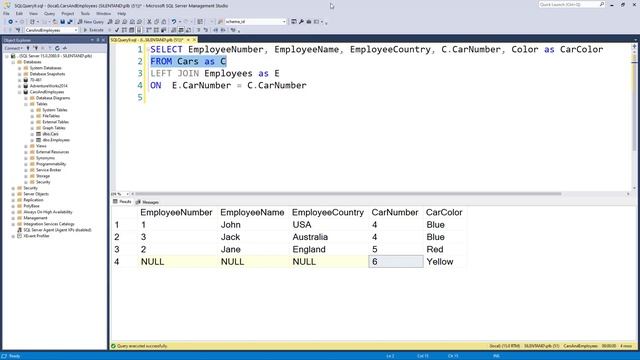Open the Connect dropdown in Object Explorer

[13, 48]
